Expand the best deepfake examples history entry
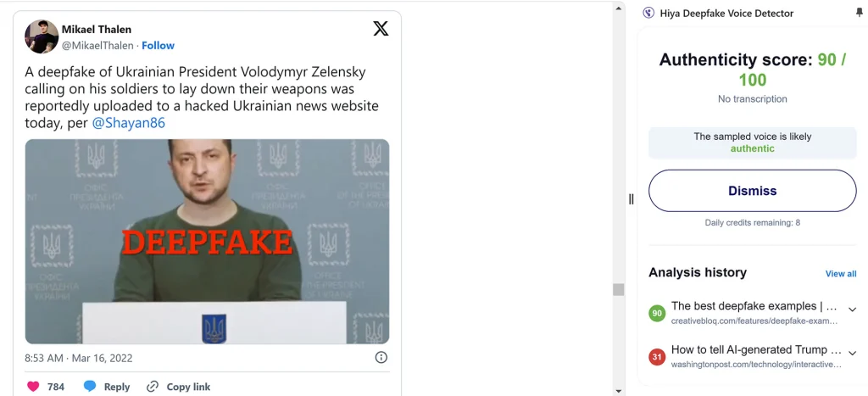 point(852,310)
